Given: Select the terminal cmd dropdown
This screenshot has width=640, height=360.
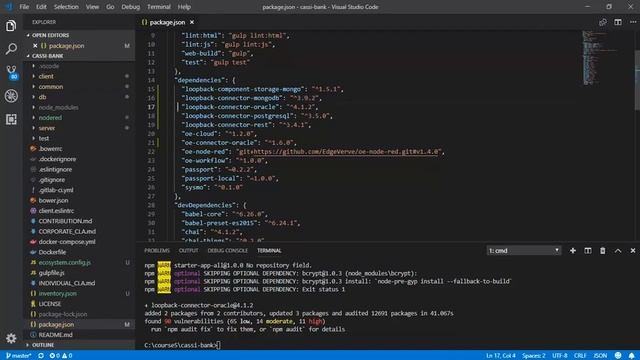Looking at the screenshot, I should pyautogui.click(x=524, y=251).
